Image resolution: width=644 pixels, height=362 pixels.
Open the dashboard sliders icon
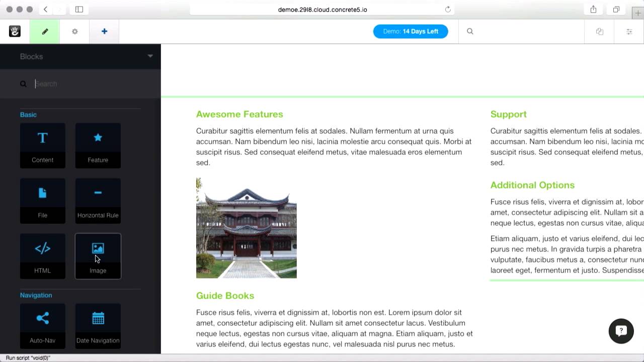[629, 31]
